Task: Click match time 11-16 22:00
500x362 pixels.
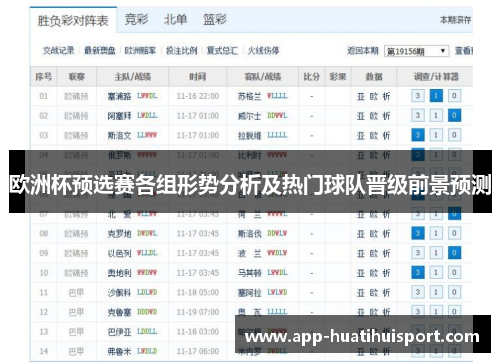Action: [x=198, y=96]
